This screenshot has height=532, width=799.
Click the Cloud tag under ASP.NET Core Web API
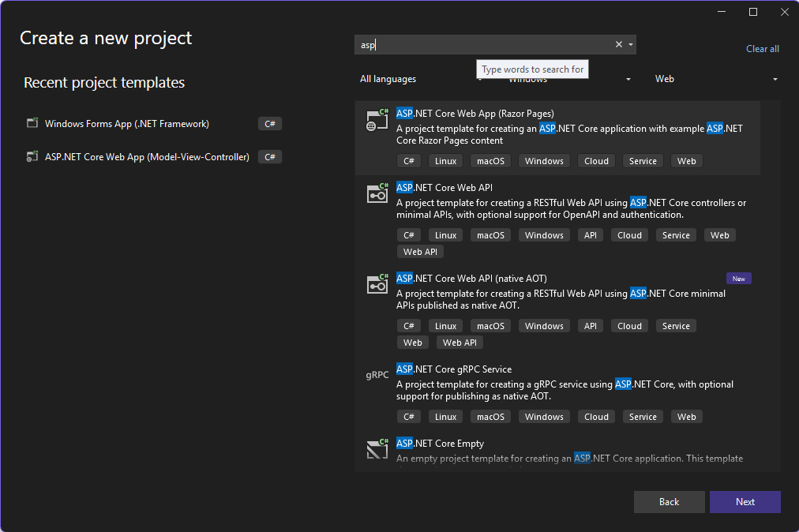630,235
